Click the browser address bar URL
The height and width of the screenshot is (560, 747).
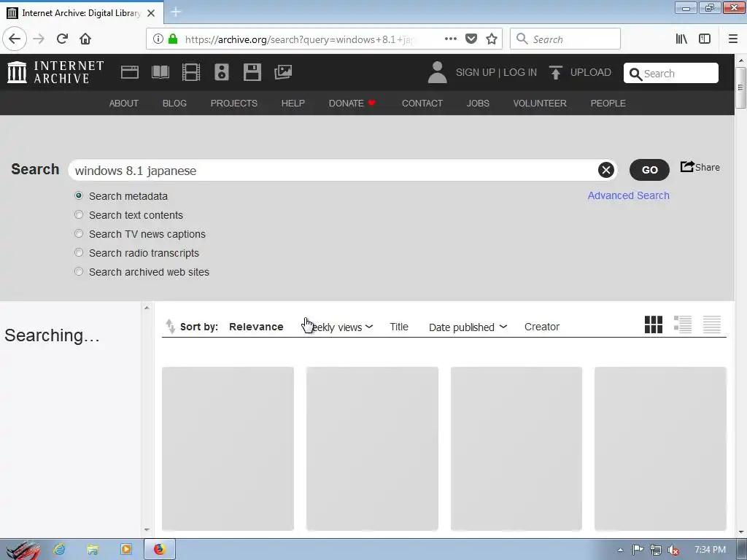pos(299,39)
